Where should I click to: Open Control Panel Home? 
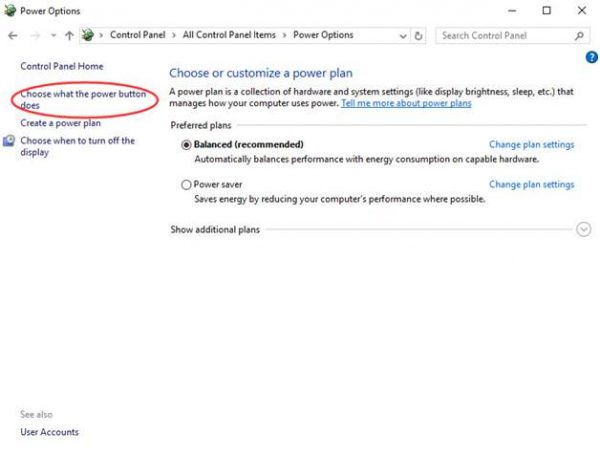[62, 66]
